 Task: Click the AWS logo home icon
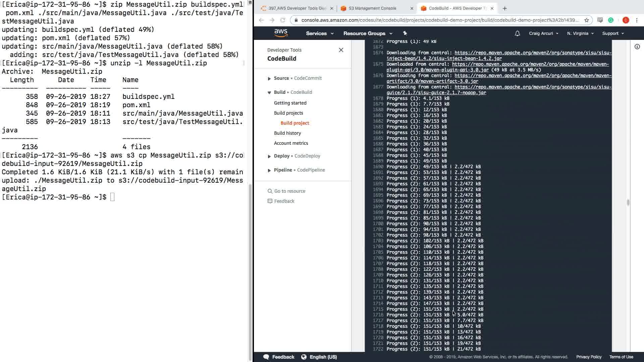[281, 33]
